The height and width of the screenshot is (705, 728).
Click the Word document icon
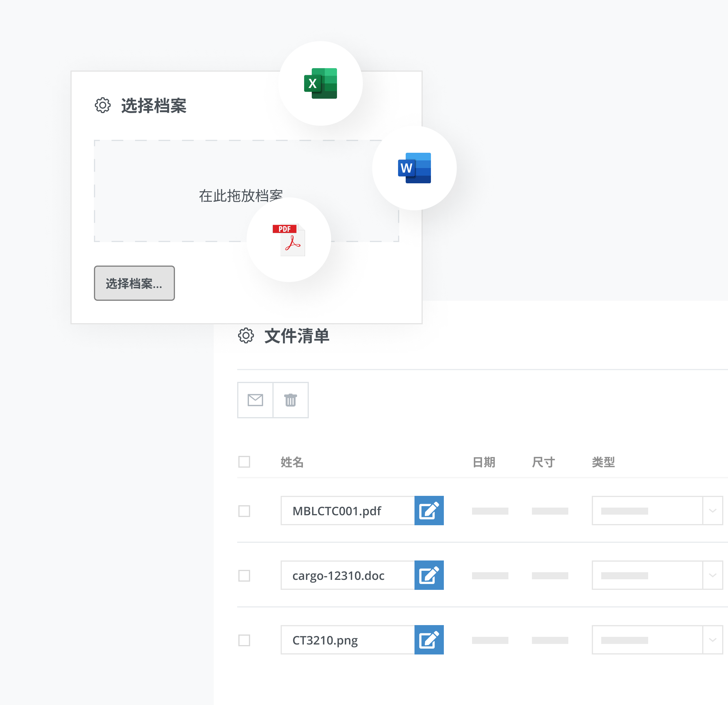[414, 168]
